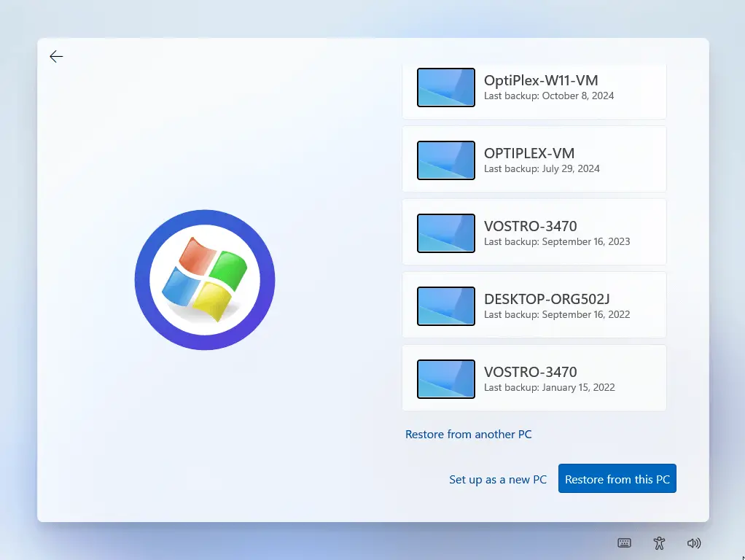
Task: Select the OptiPlex-W11-VM backup name
Action: [541, 80]
